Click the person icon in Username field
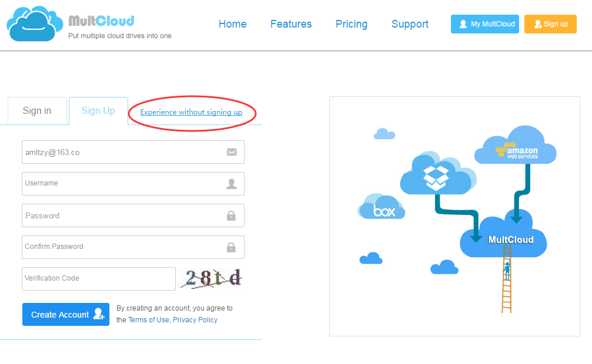The height and width of the screenshot is (364, 592). click(232, 184)
